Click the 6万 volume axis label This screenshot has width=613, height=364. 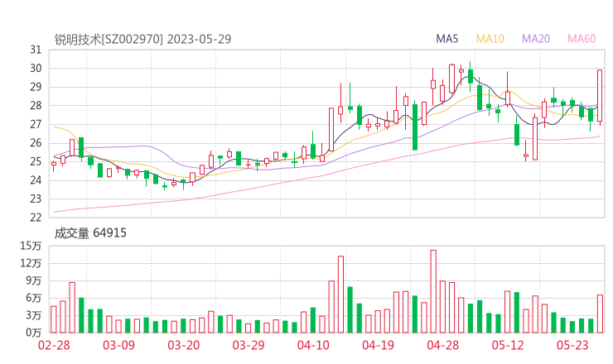click(34, 298)
